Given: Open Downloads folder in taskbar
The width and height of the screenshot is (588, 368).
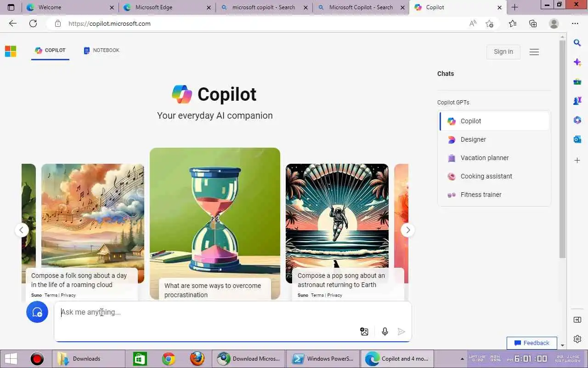Looking at the screenshot, I should [x=88, y=359].
